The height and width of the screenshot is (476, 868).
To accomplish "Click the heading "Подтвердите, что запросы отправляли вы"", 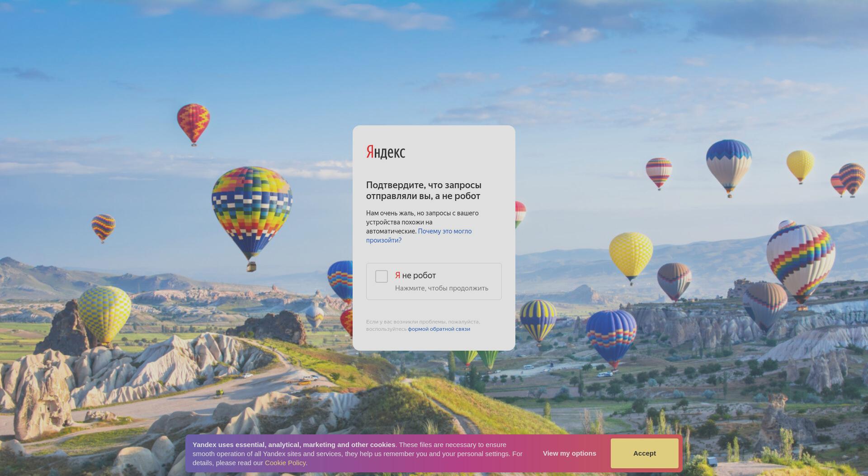I will (x=424, y=190).
